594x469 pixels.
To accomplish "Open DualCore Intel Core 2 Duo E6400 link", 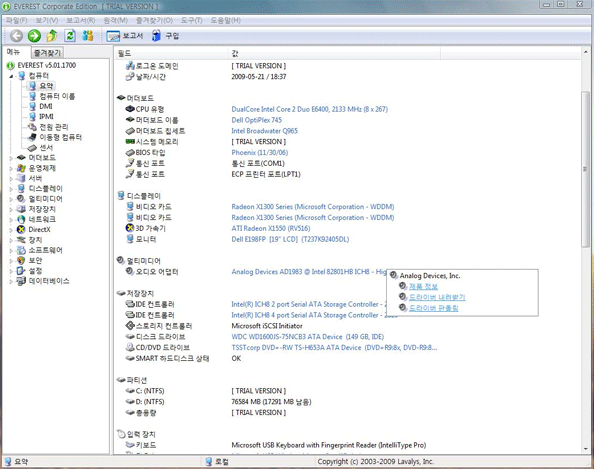I will click(x=310, y=109).
